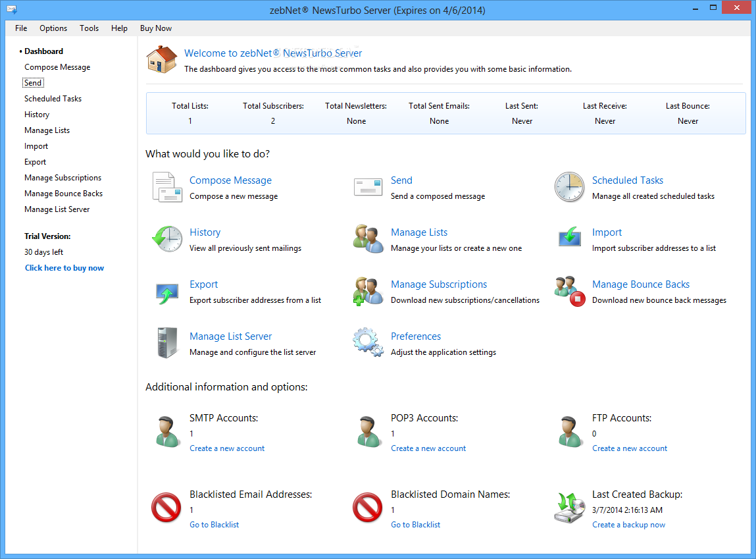Click the Send envelope icon
Viewport: 756px width, 559px height.
(x=368, y=187)
